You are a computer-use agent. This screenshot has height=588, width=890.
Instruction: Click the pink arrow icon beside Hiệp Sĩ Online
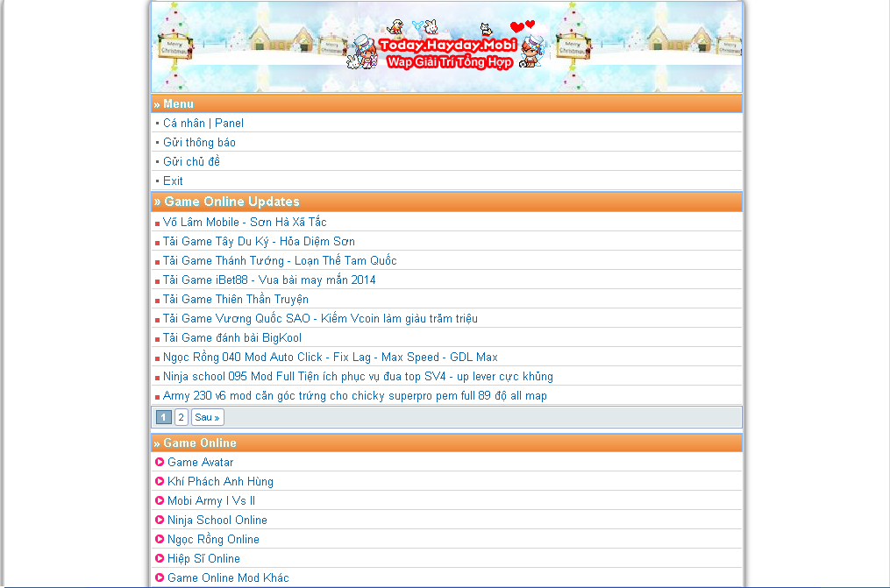[x=160, y=558]
